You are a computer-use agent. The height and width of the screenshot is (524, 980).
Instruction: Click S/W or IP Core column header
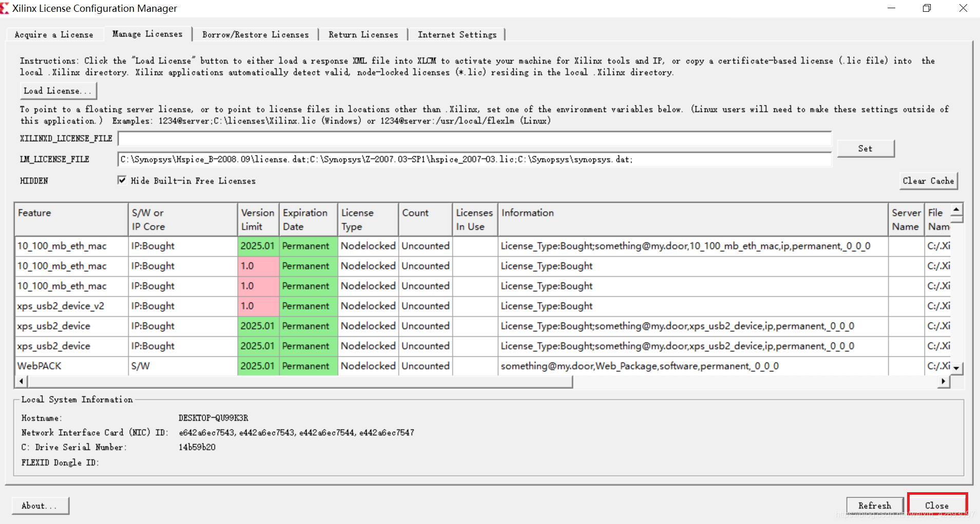click(x=183, y=220)
